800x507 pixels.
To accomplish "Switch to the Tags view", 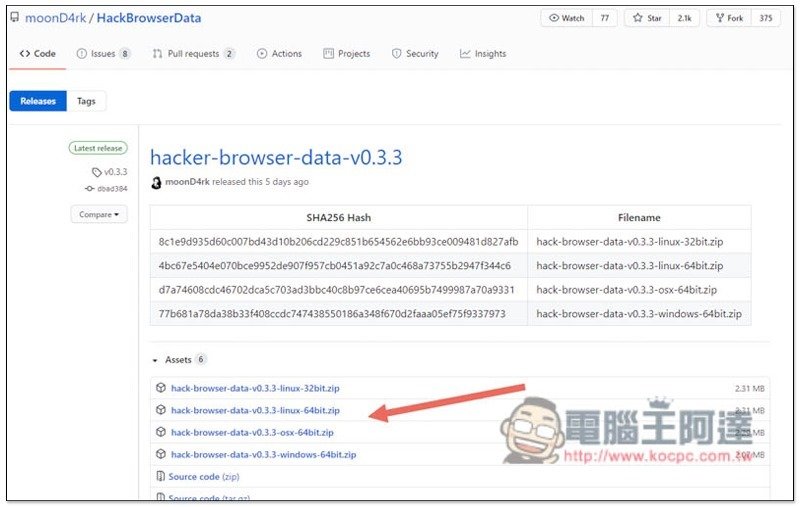I will pos(86,101).
